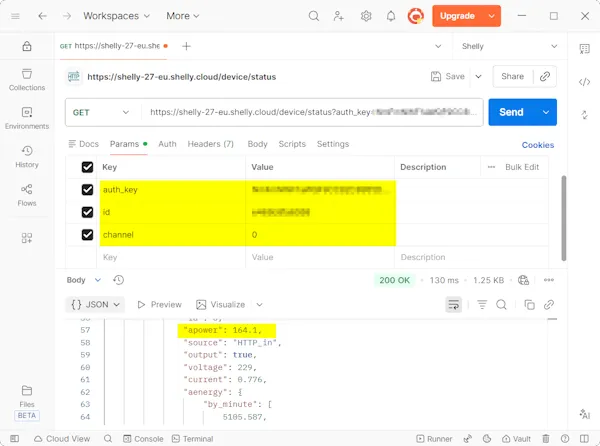The height and width of the screenshot is (446, 600).
Task: Disable the channel parameter checkbox
Action: coord(88,234)
